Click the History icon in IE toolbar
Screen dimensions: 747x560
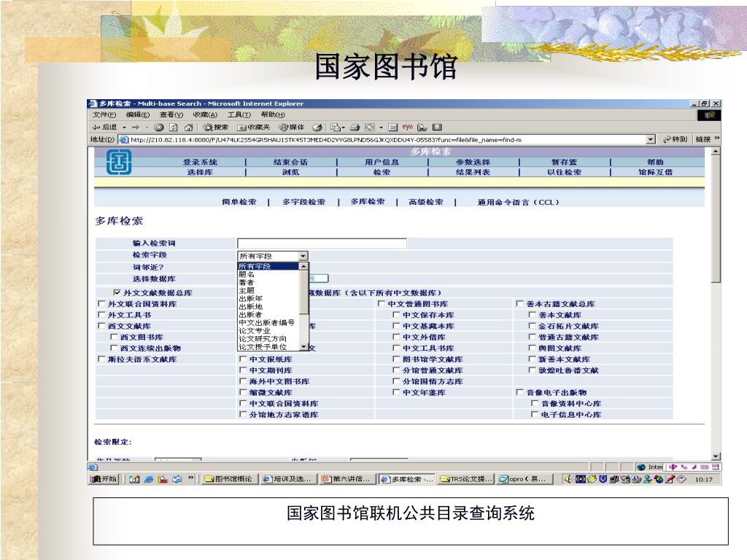[x=317, y=127]
